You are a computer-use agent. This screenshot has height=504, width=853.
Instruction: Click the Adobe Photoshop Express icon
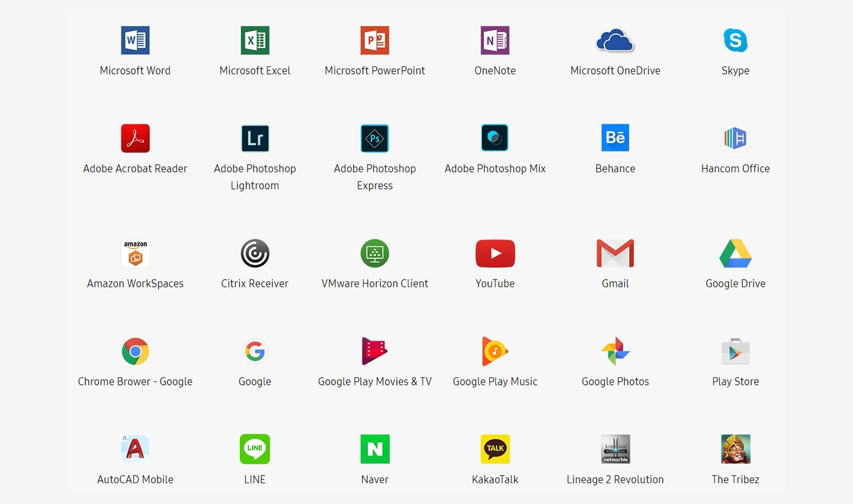[x=375, y=138]
